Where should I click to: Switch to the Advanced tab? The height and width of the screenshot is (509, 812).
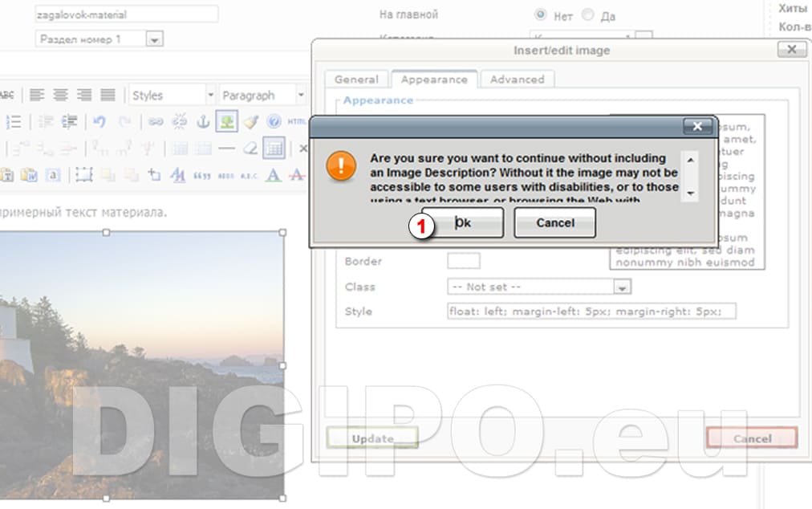(x=517, y=79)
